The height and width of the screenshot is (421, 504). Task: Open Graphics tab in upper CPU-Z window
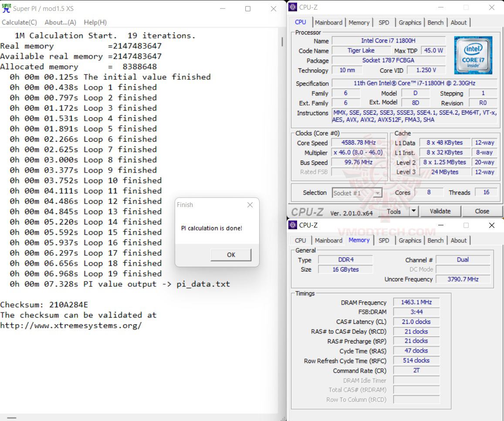pyautogui.click(x=410, y=23)
